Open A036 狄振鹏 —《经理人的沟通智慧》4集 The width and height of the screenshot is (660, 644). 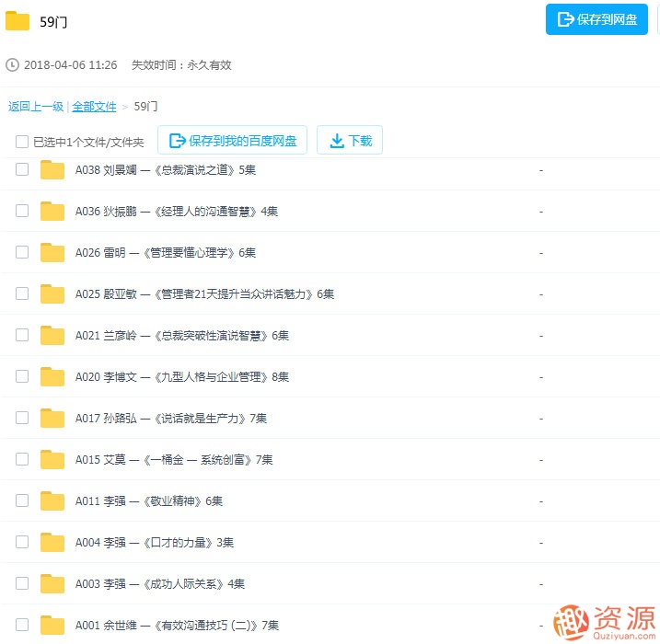[177, 212]
